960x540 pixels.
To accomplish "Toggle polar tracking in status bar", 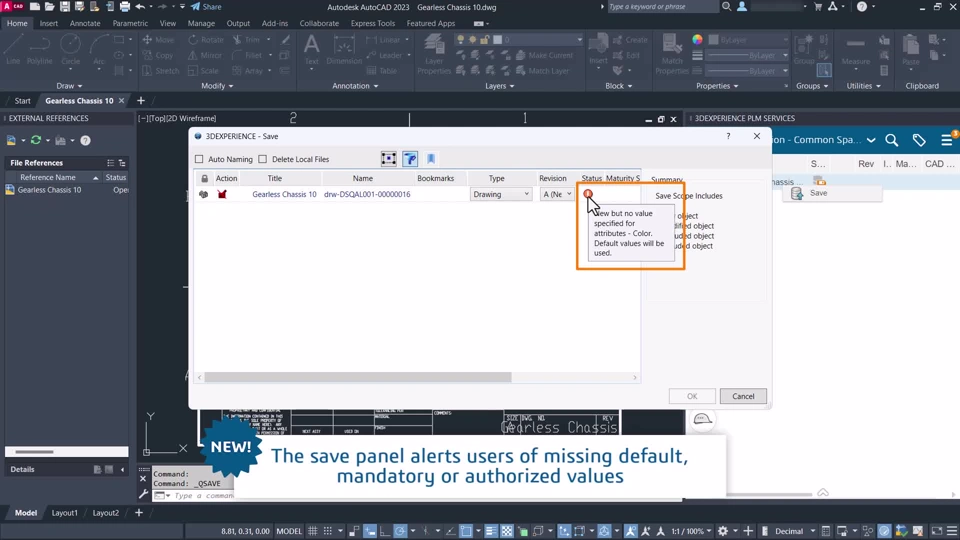I will coord(400,531).
